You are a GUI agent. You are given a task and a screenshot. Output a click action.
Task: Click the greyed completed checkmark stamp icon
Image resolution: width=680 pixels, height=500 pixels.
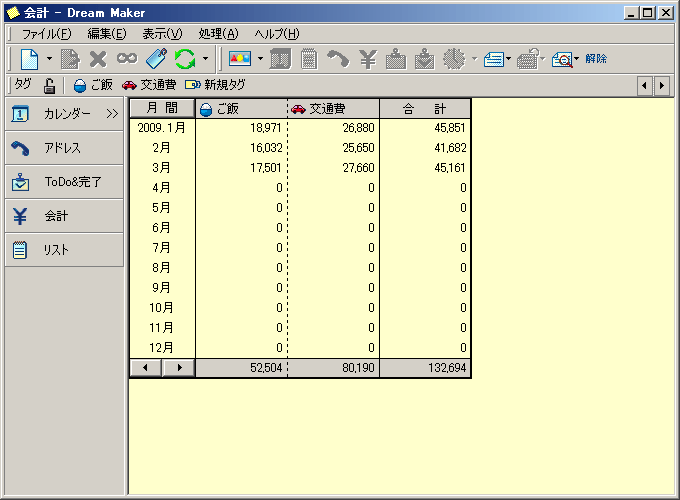click(425, 59)
